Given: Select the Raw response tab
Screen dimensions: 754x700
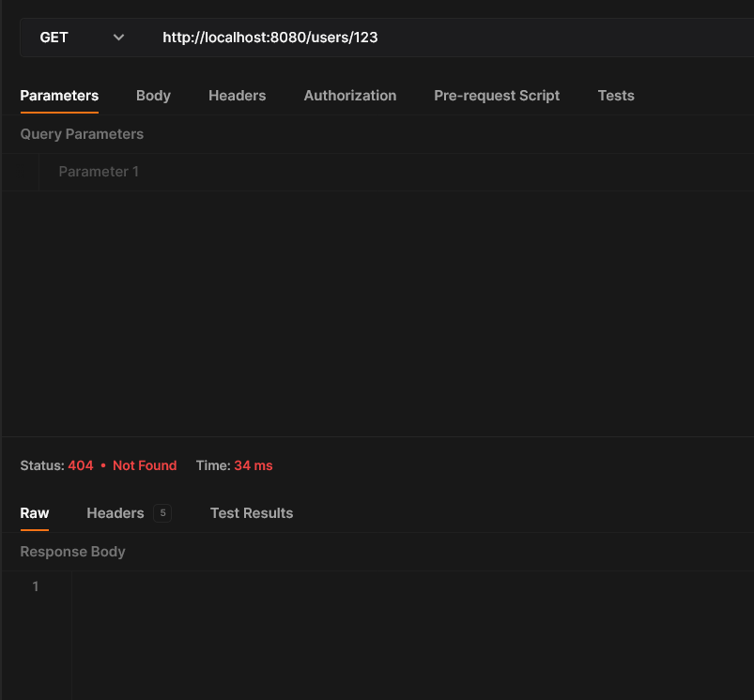Looking at the screenshot, I should point(35,513).
